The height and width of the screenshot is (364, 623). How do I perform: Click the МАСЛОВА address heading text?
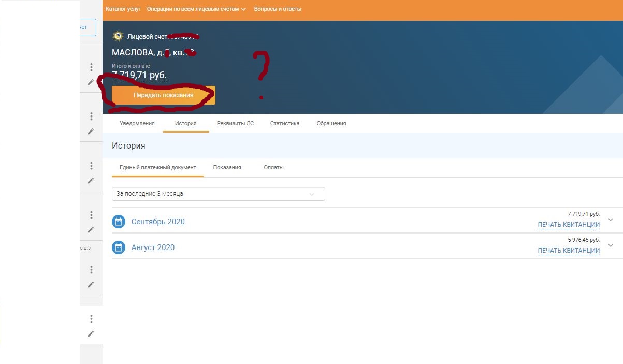pyautogui.click(x=153, y=52)
